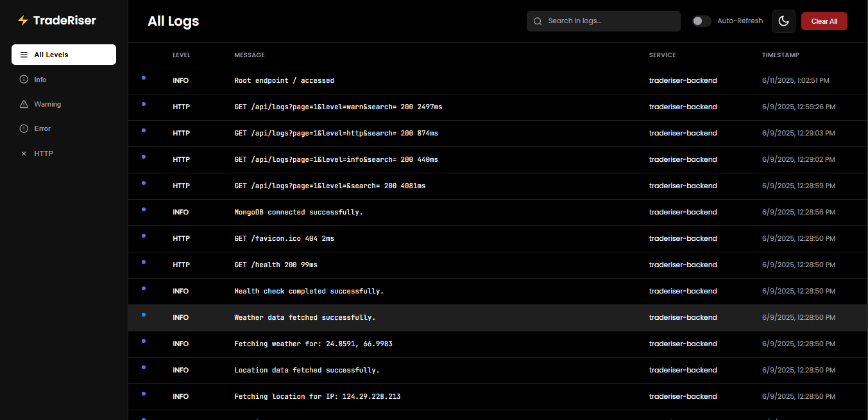Click the TradeRiser lightning bolt logo

coord(23,20)
